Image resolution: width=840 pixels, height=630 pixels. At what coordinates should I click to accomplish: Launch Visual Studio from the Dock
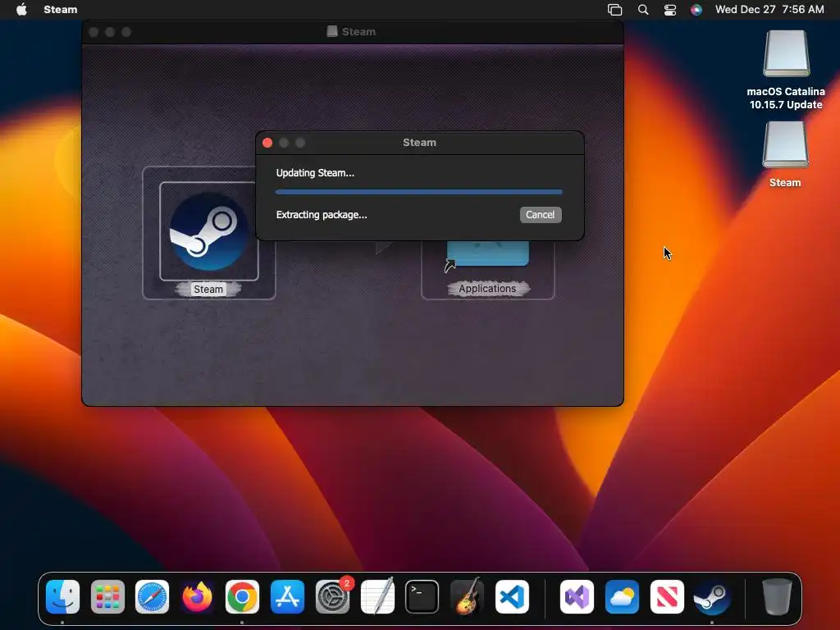pyautogui.click(x=577, y=596)
